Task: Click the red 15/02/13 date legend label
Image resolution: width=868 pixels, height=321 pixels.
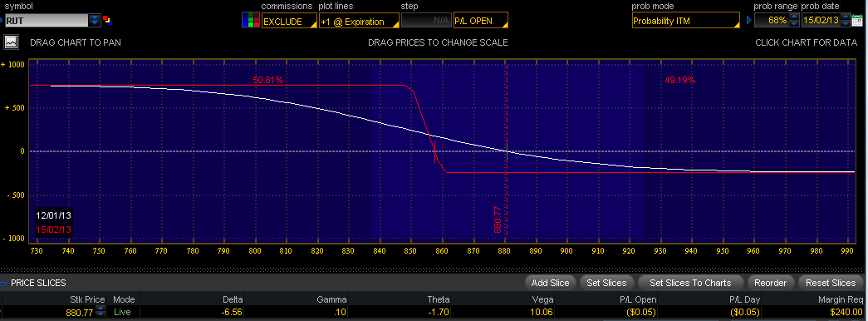Action: [53, 229]
